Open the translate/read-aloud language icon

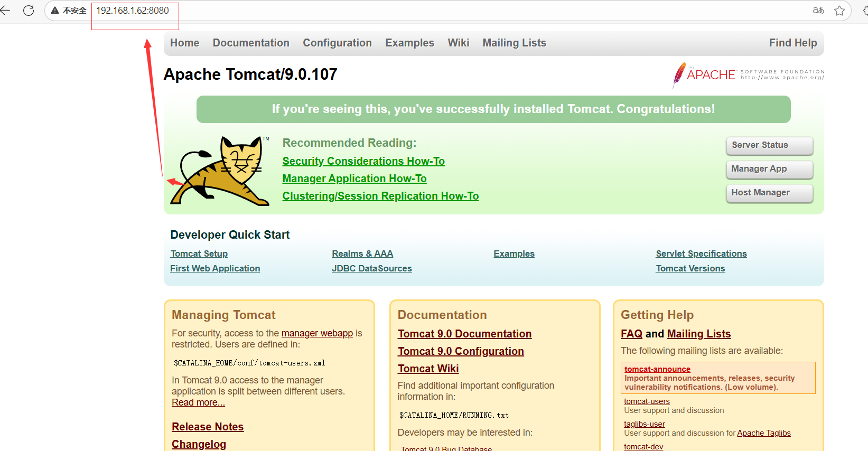pyautogui.click(x=818, y=11)
